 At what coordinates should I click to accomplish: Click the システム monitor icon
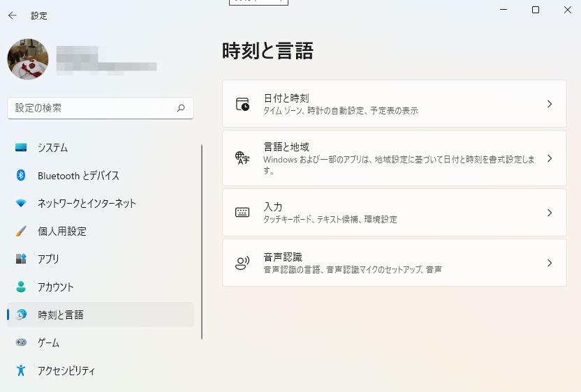(x=21, y=147)
